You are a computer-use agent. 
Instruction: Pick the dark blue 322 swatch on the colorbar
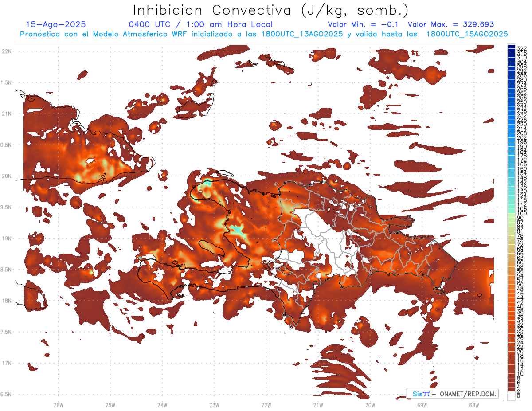click(511, 46)
